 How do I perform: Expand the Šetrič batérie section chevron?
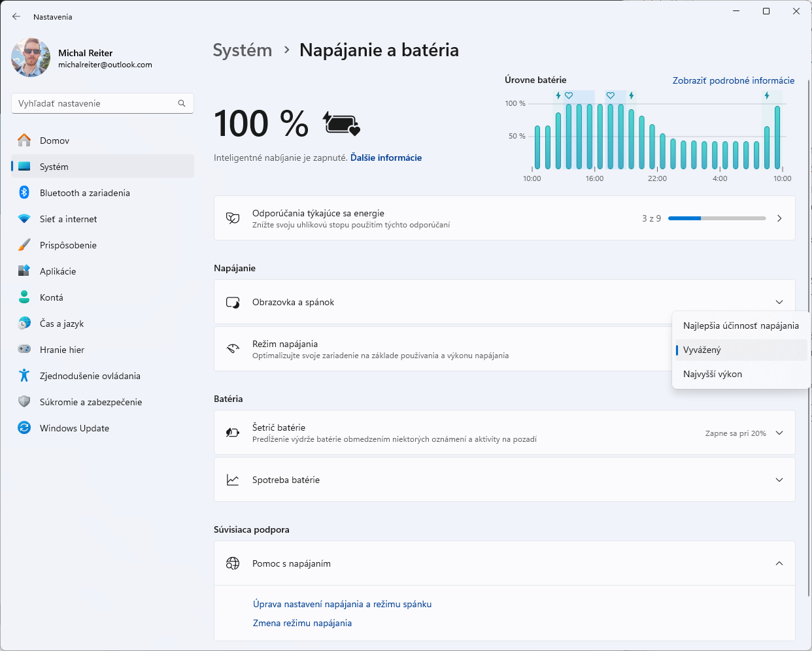[779, 433]
